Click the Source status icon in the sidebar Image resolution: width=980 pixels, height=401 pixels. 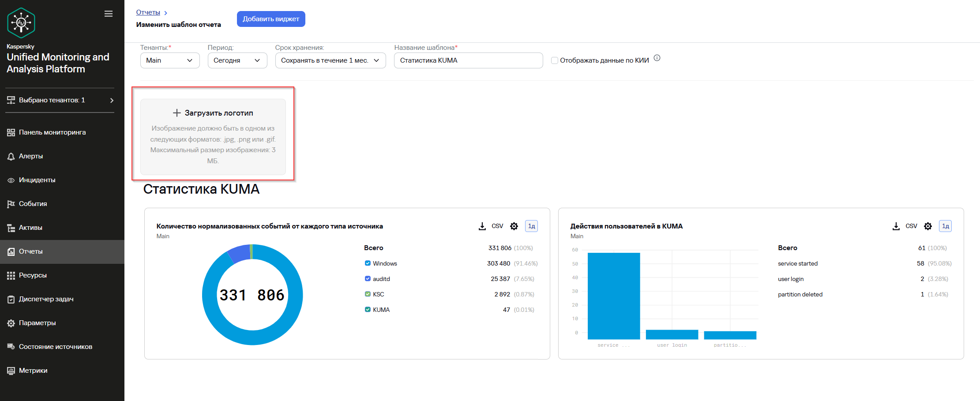[11, 347]
